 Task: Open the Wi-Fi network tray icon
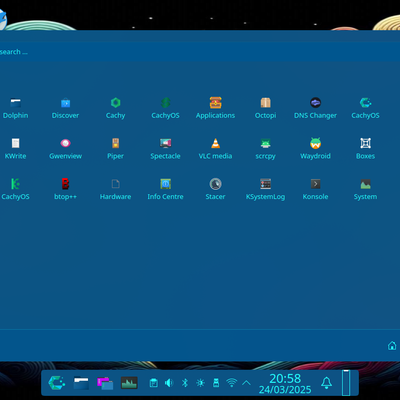[231, 383]
